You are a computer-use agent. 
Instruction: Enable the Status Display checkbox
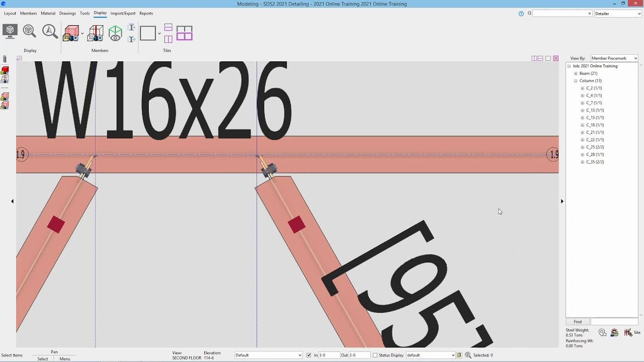pos(375,355)
